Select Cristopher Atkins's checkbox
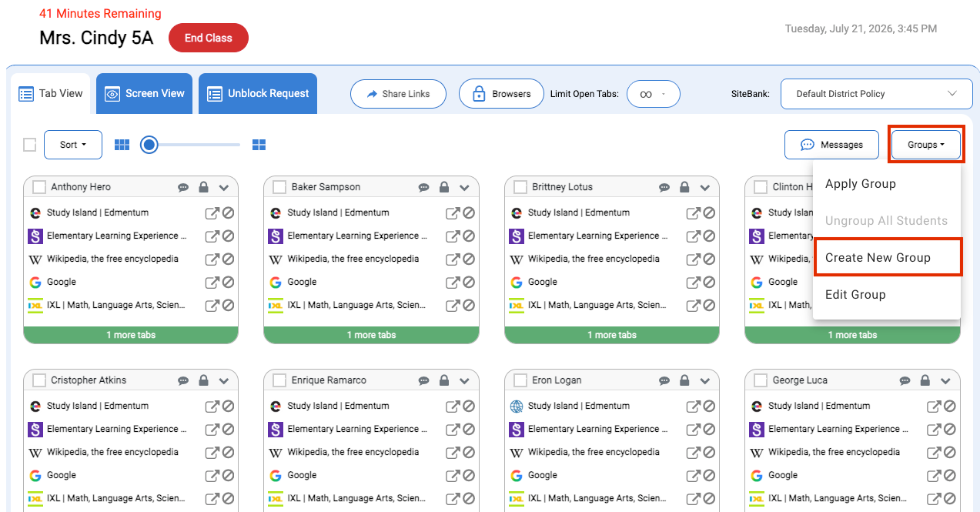The width and height of the screenshot is (980, 512). [38, 380]
